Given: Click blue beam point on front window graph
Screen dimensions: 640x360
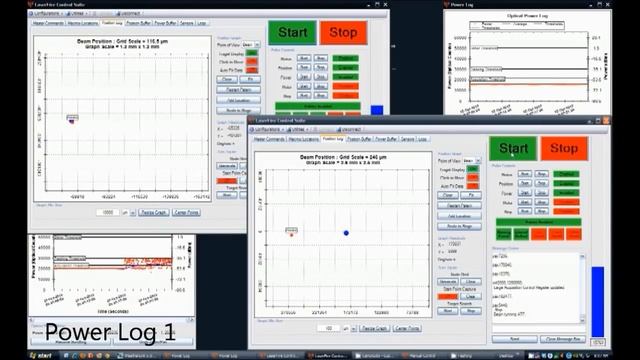Looking at the screenshot, I should point(346,233).
